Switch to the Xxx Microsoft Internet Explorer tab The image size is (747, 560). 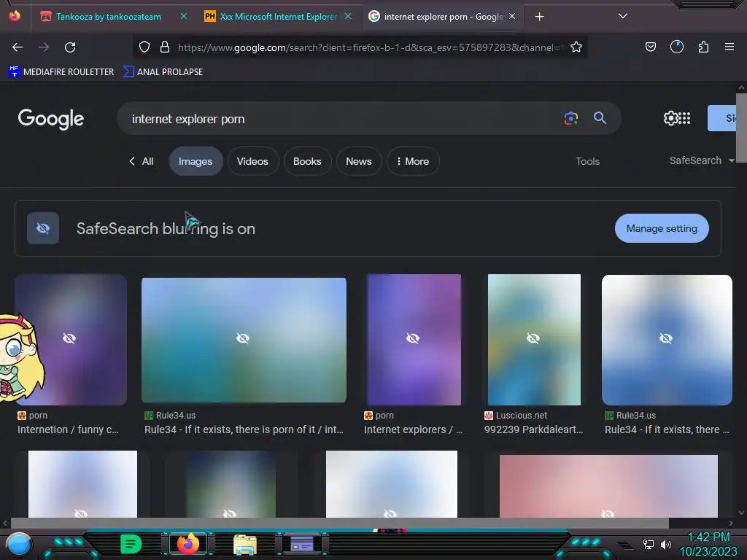point(279,17)
